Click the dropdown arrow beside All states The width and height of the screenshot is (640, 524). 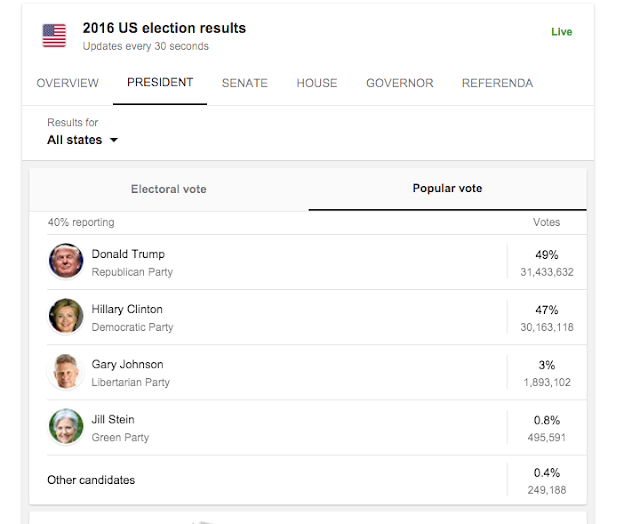point(113,140)
